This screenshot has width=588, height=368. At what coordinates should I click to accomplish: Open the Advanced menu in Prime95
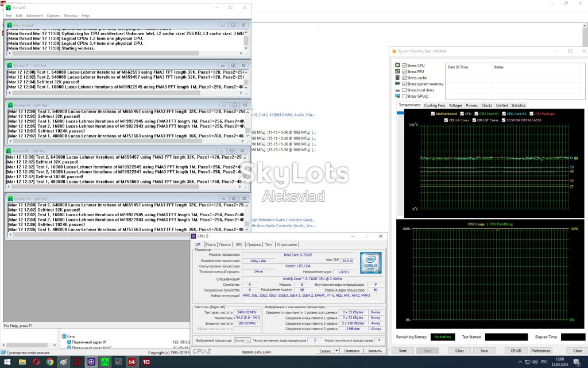(34, 16)
